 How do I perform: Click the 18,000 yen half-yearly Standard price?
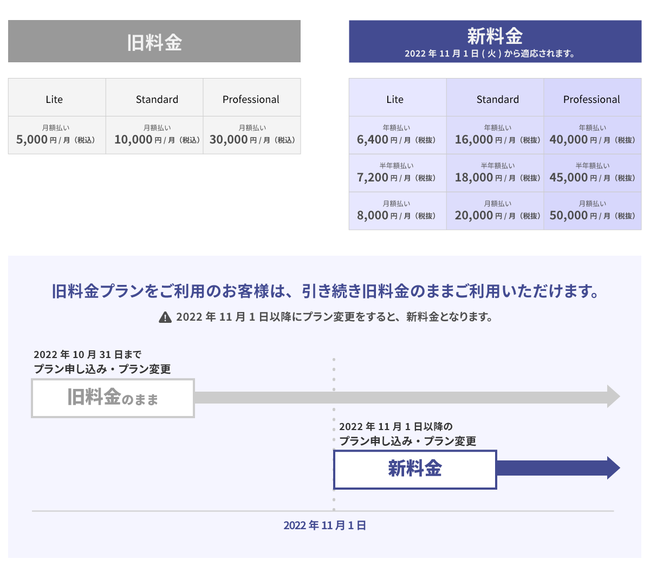497,173
